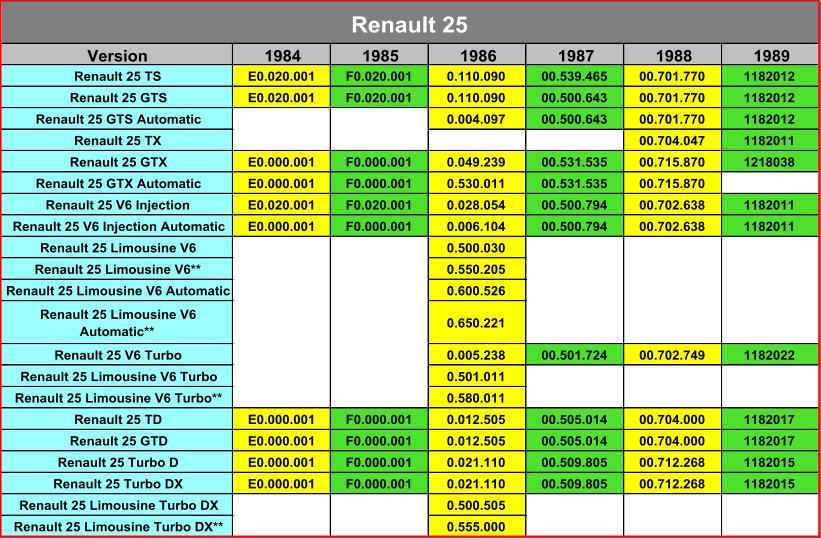Select 1182017 in the Renault 25 GTD row
The image size is (821, 538).
click(x=771, y=441)
